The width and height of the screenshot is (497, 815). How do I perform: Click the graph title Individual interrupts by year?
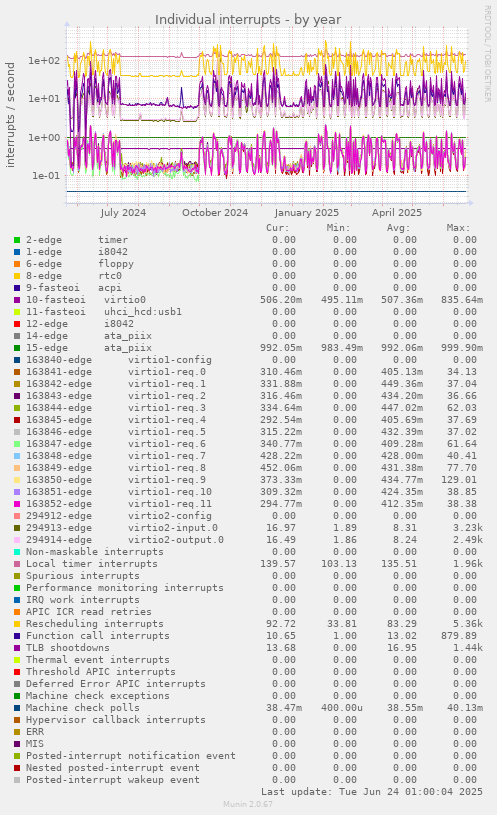pos(248,20)
